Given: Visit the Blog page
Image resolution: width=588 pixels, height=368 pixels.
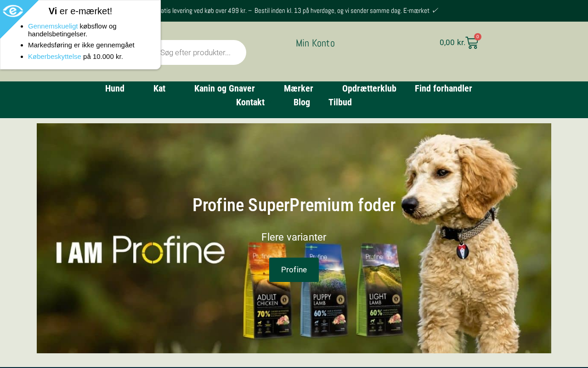Looking at the screenshot, I should pyautogui.click(x=302, y=102).
